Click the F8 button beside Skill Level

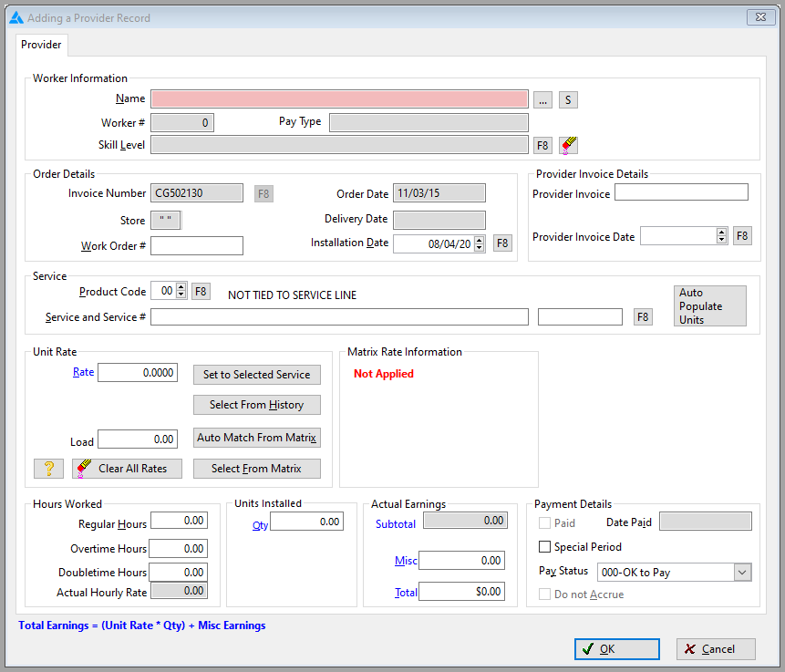(542, 145)
